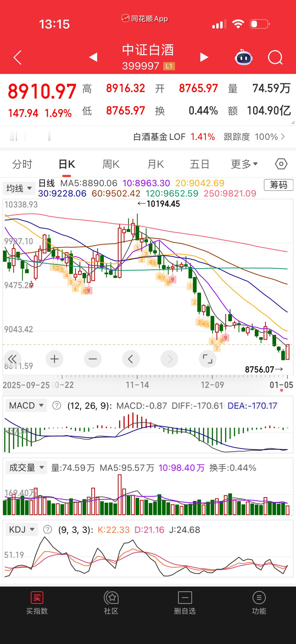Tap K:22.33 KDJ value

(114, 530)
